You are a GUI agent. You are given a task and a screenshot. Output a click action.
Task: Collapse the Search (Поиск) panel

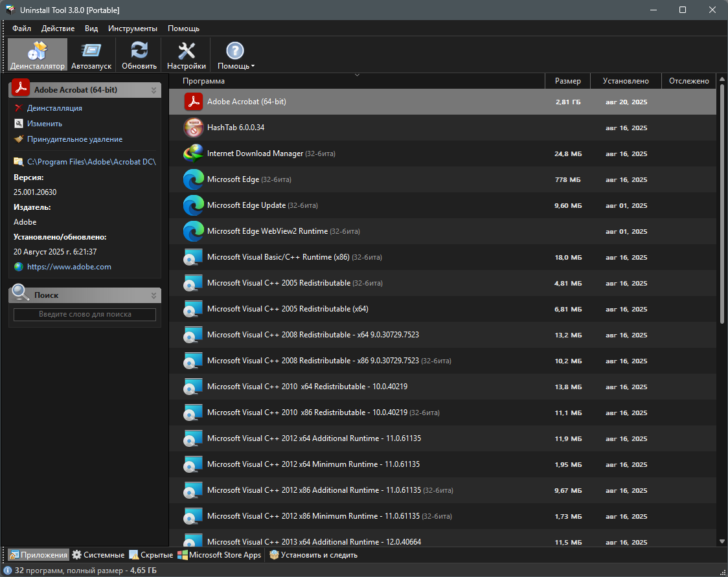tap(154, 295)
